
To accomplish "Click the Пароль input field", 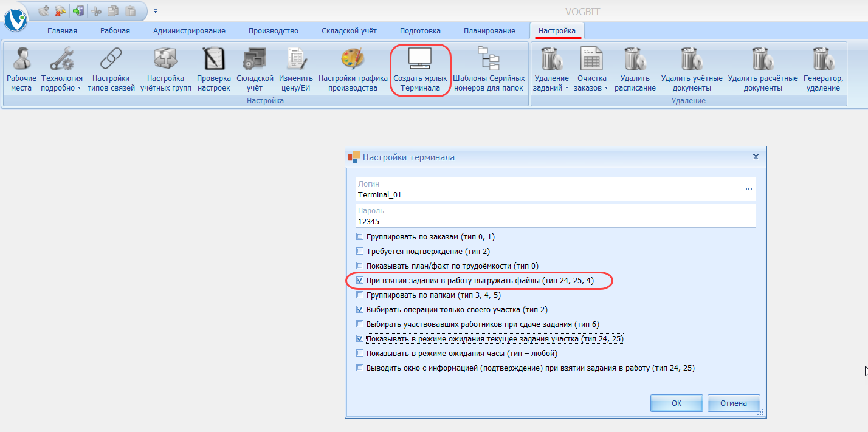I will point(554,222).
